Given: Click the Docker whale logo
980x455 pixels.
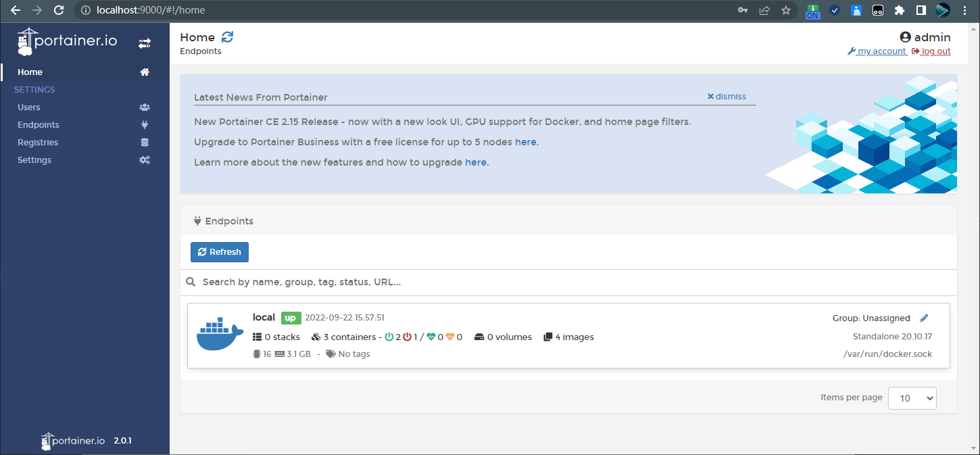Looking at the screenshot, I should click(x=220, y=335).
